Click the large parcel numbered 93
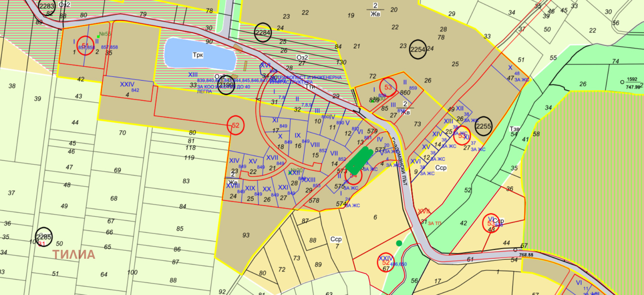Image resolution: width=644 pixels, height=295 pixels. [x=246, y=235]
